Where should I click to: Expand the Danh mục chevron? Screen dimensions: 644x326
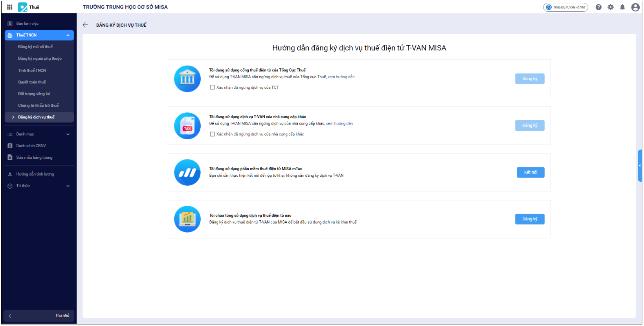[x=68, y=134]
